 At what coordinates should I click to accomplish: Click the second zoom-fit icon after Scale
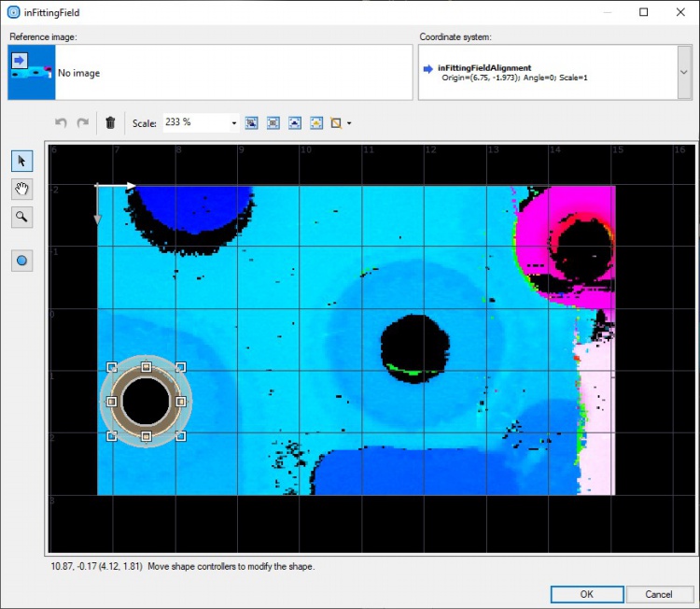pyautogui.click(x=273, y=122)
